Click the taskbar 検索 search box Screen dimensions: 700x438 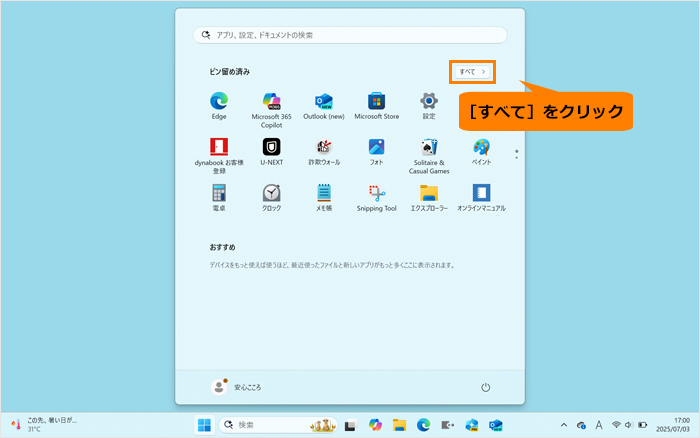[278, 425]
